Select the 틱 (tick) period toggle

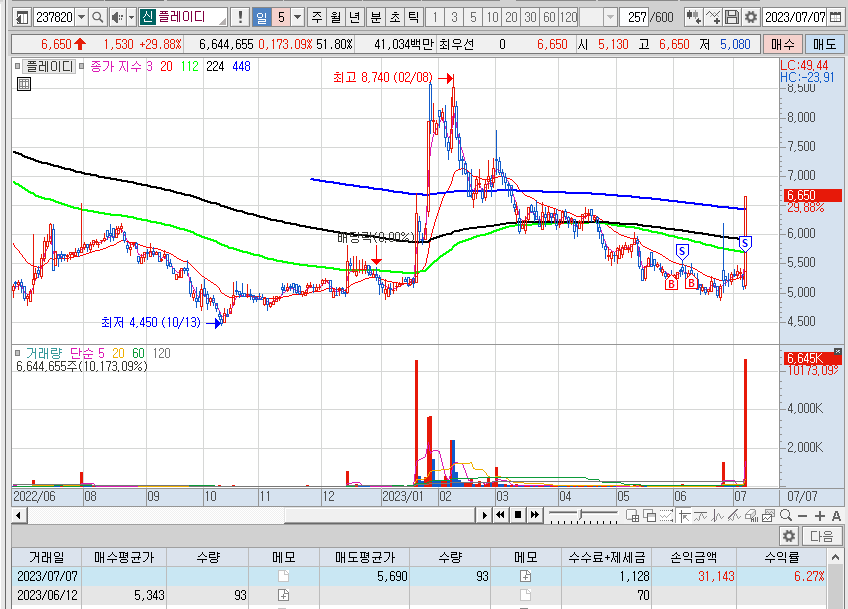pos(414,17)
